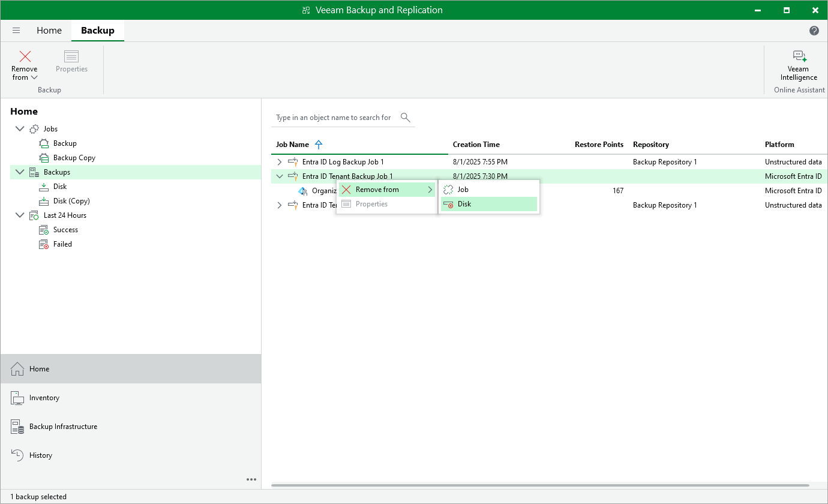Viewport: 828px width, 504px height.
Task: Collapse the Jobs tree node
Action: (x=20, y=128)
